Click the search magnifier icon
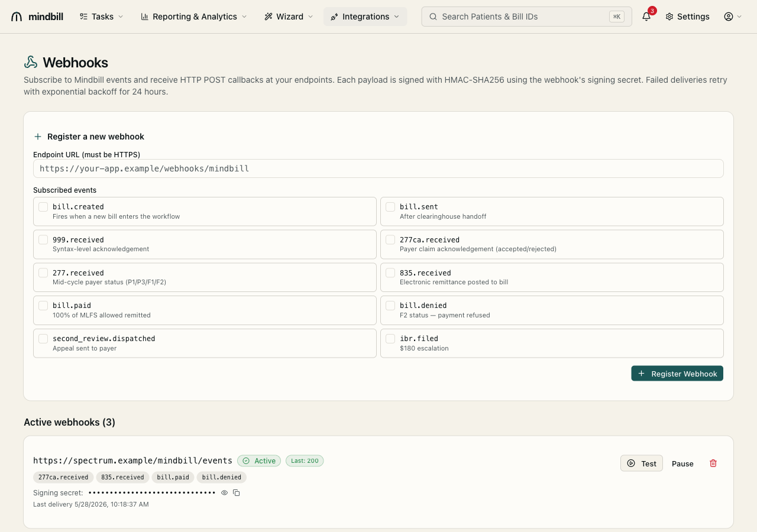757x532 pixels. (434, 17)
